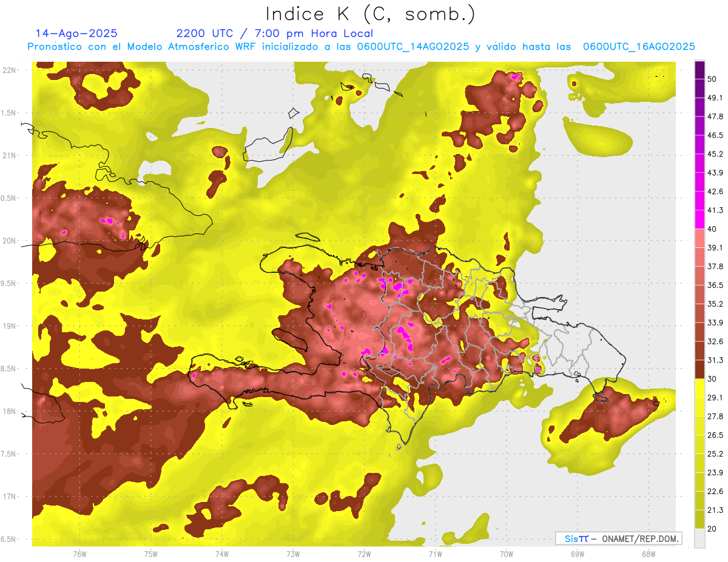Click the colorbar value '45.2'
Viewport: 728px width, 562px height.
point(715,154)
